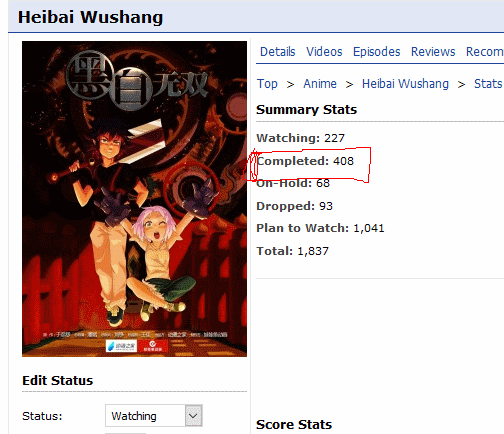Click the blue logo at poster bottom
504x434 pixels.
point(121,346)
